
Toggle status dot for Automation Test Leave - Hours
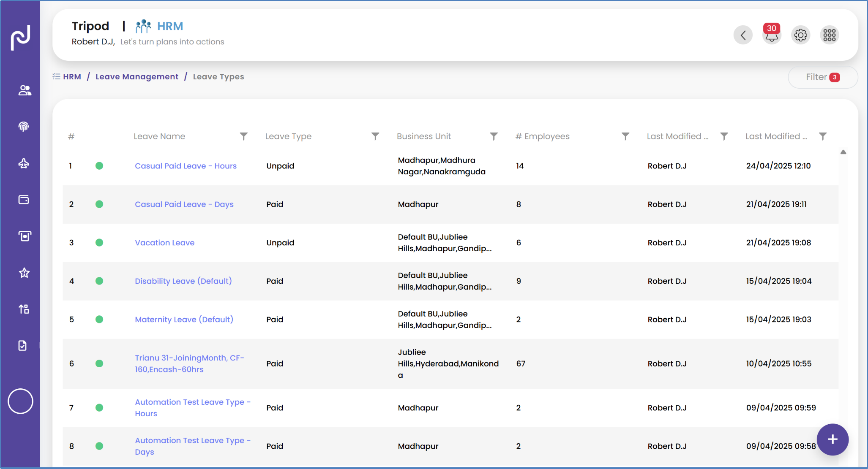pos(99,408)
